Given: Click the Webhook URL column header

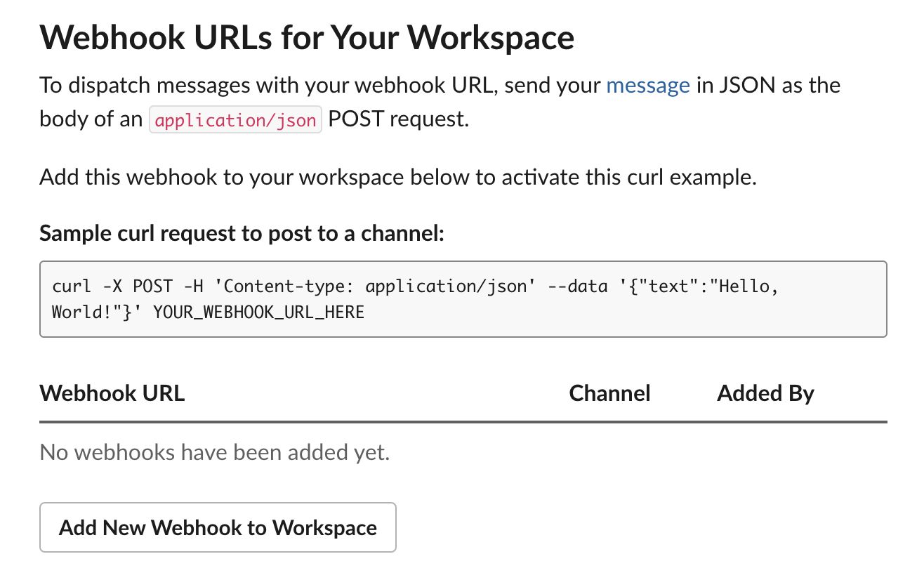Looking at the screenshot, I should (112, 393).
